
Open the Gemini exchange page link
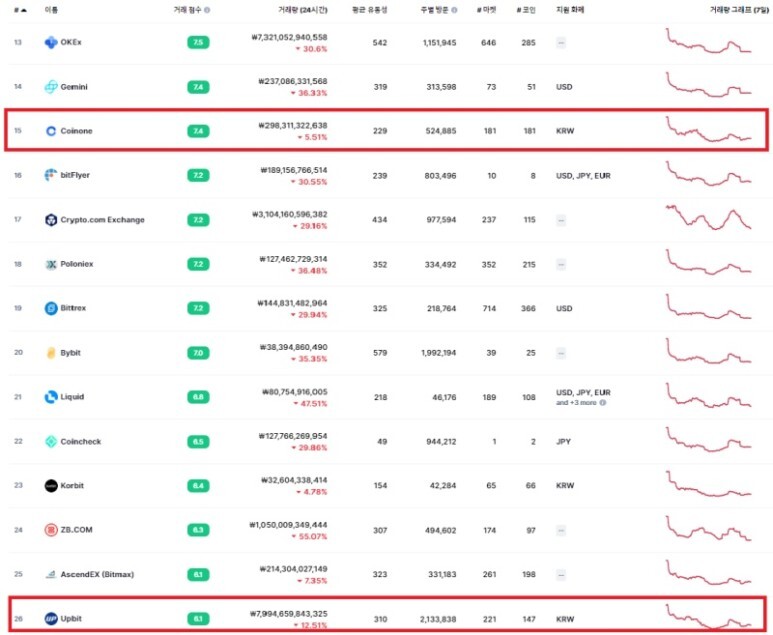[74, 87]
